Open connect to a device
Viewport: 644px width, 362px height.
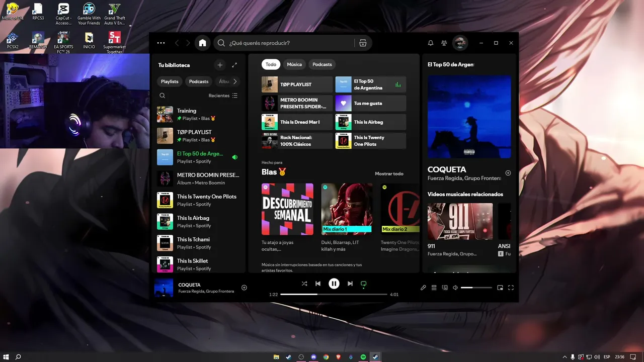tap(445, 288)
